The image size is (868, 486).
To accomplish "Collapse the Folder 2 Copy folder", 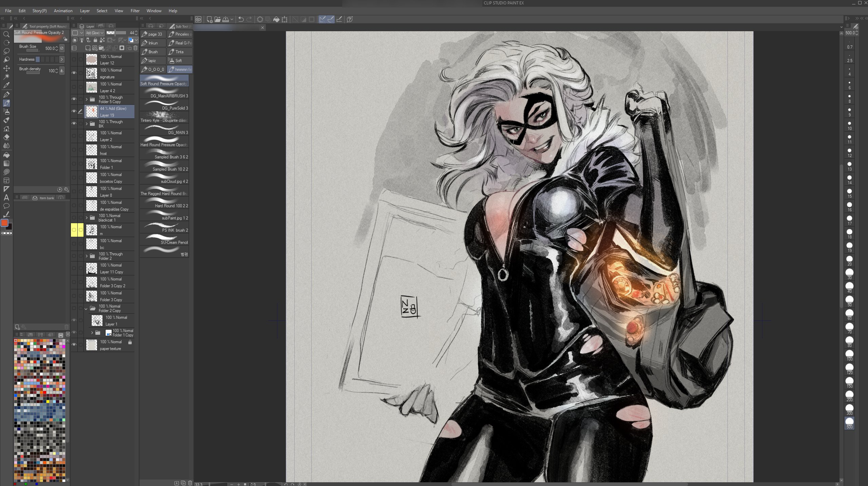I will click(86, 308).
